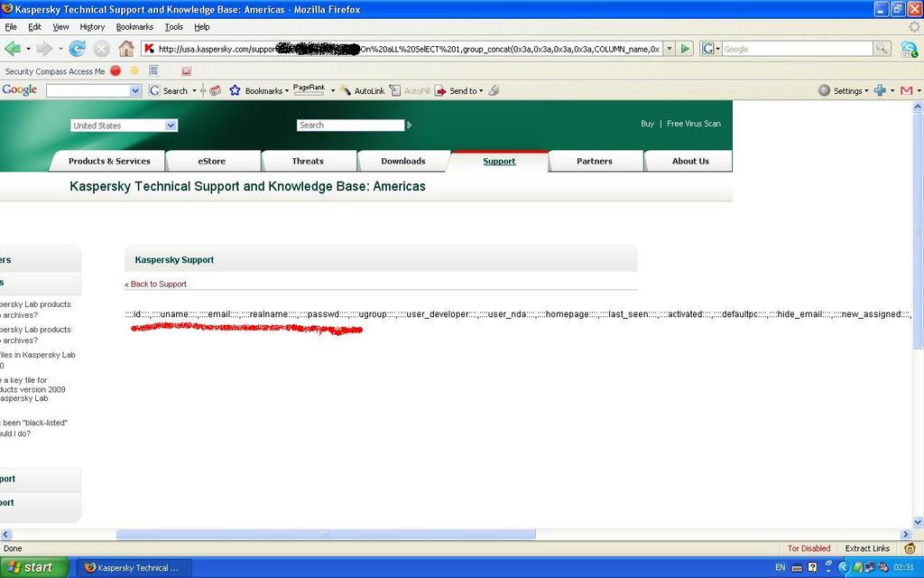Click the Google toolbar Search button
The height and width of the screenshot is (578, 924).
click(x=169, y=91)
